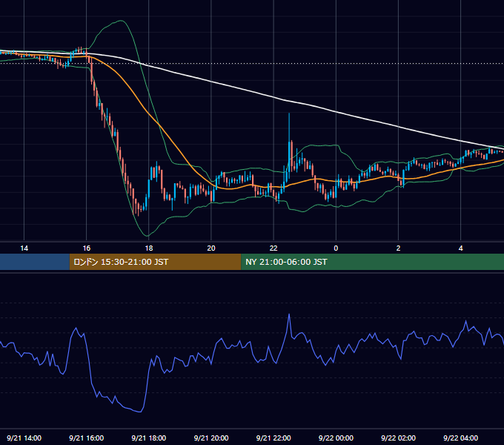Click the 9/21 20:00 date label
This screenshot has height=445, width=504.
(211, 438)
